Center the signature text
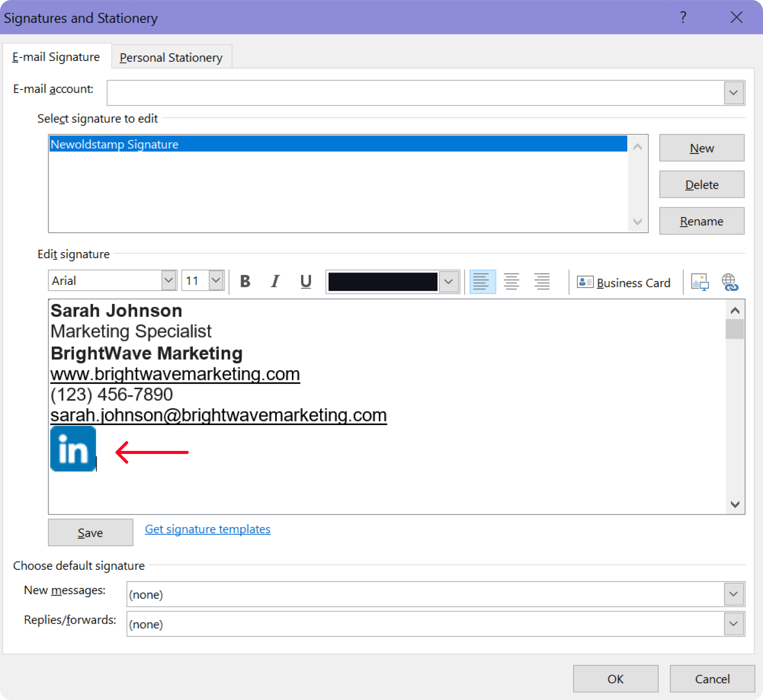Image resolution: width=763 pixels, height=700 pixels. (x=512, y=281)
